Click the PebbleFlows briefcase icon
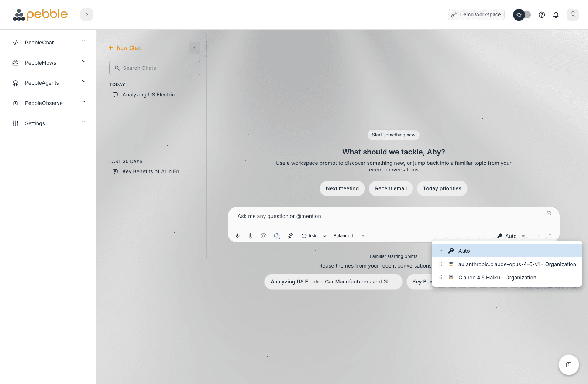Screen dimensions: 588x384 pyautogui.click(x=16, y=63)
